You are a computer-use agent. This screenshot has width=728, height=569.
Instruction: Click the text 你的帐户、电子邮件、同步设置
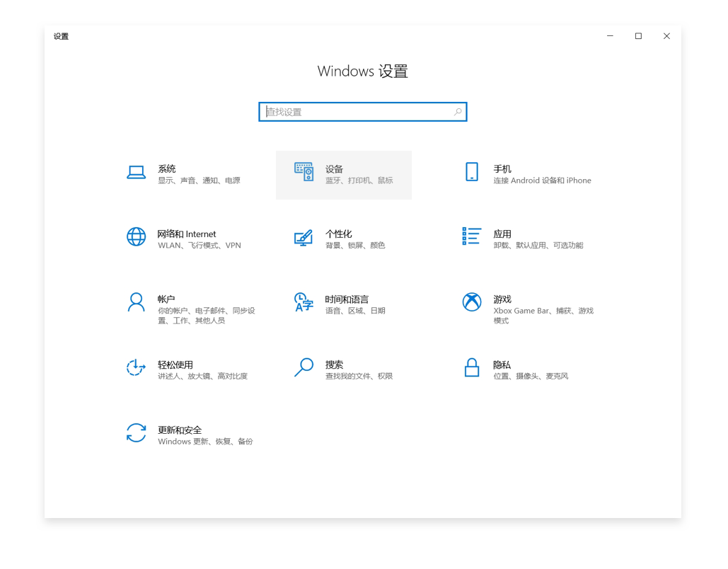(x=207, y=316)
